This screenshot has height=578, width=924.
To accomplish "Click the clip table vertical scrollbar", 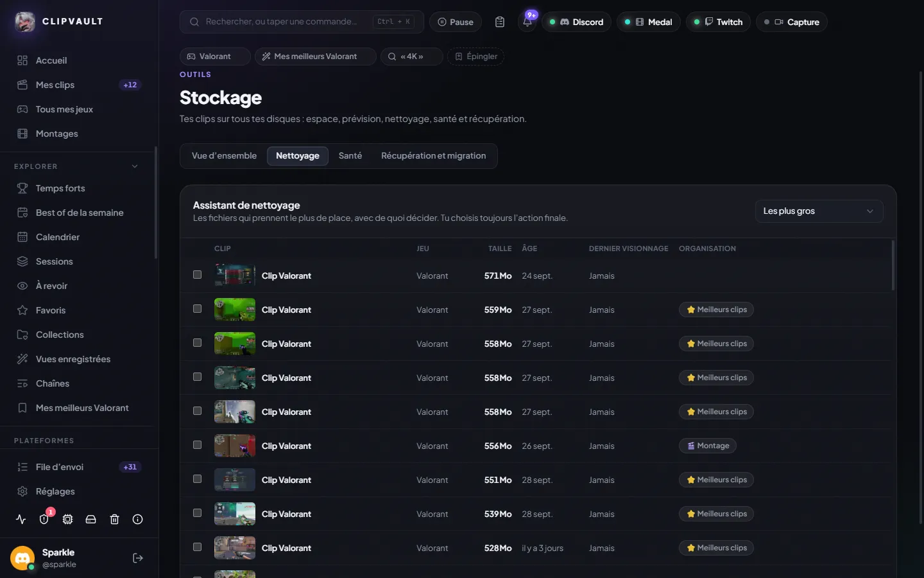I will [x=893, y=265].
